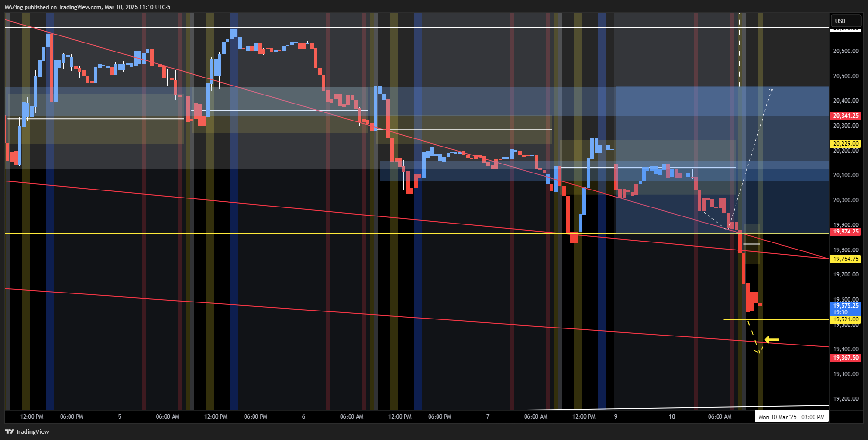The height and width of the screenshot is (440, 868).
Task: Click the date label 5 on time axis
Action: tap(120, 417)
